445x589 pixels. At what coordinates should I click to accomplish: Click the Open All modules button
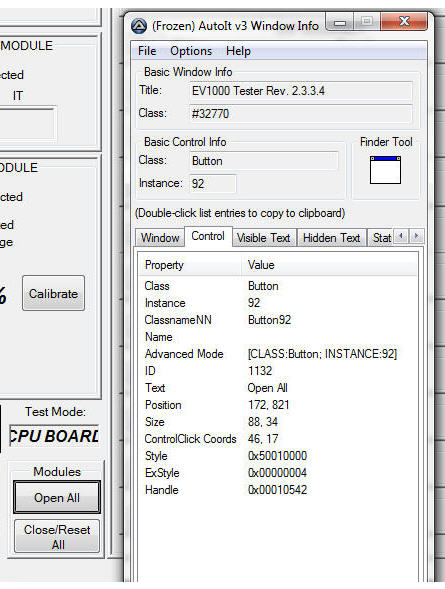tap(57, 497)
